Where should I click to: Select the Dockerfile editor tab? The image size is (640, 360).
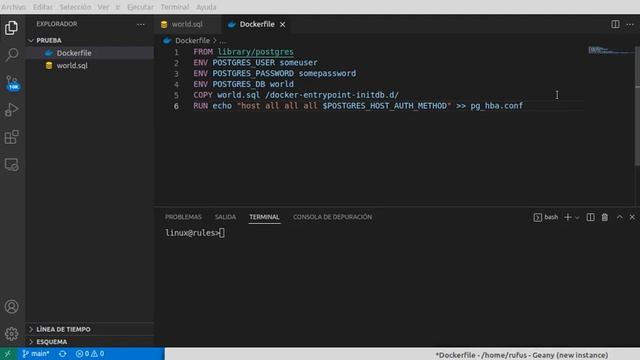tap(257, 24)
